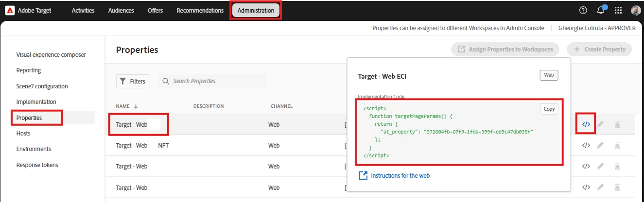Click the Create Property button
Screen dimensions: 644x202
(599, 50)
